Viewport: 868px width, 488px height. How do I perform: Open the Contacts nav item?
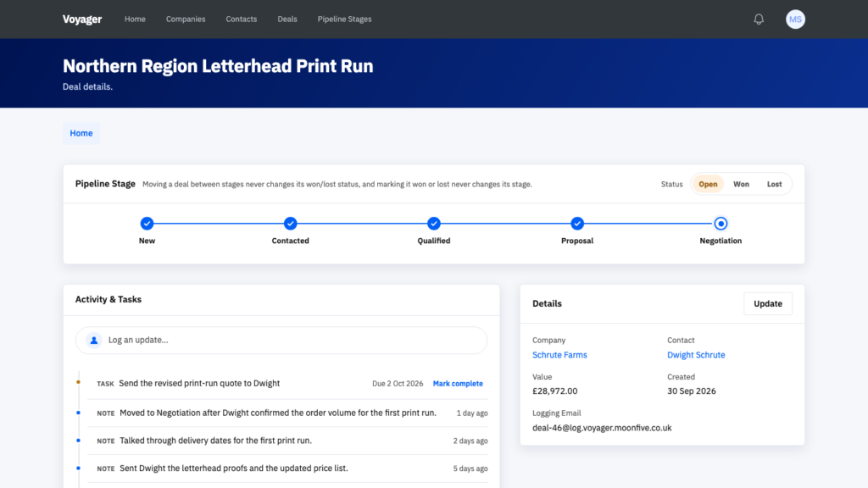(x=242, y=19)
